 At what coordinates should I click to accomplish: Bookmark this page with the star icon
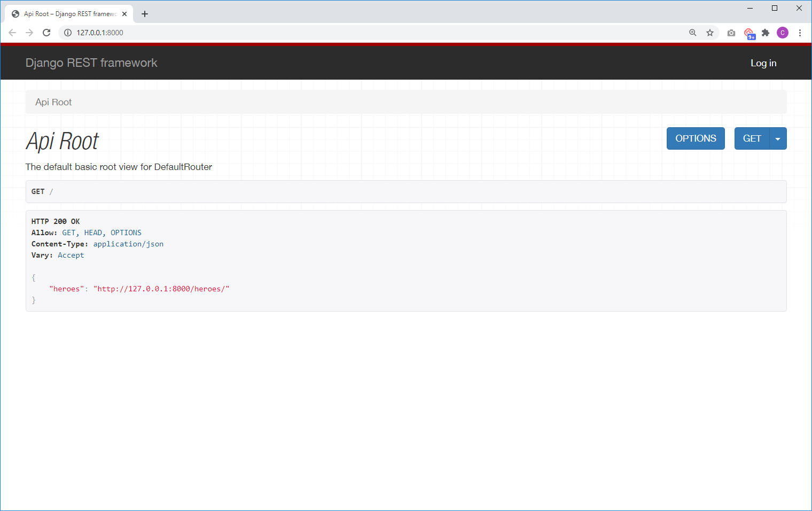710,33
